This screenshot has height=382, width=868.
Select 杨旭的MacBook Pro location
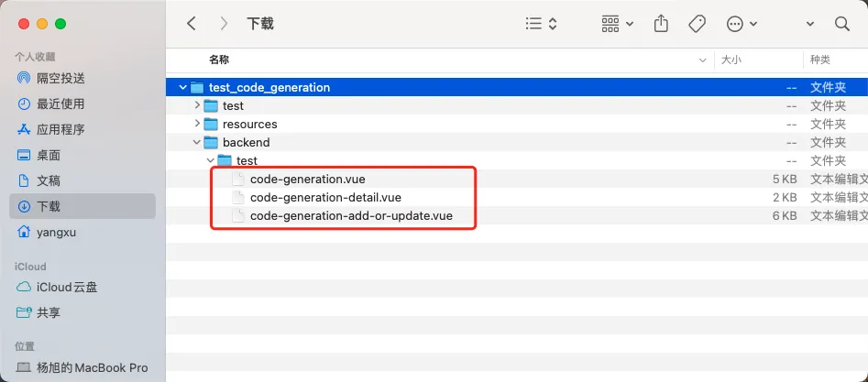coord(93,367)
